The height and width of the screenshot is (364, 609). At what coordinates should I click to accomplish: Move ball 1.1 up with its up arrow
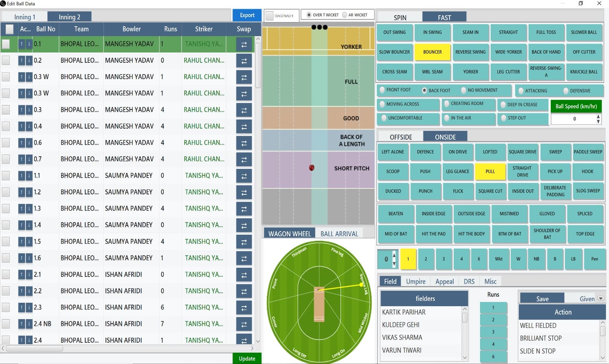(x=22, y=176)
